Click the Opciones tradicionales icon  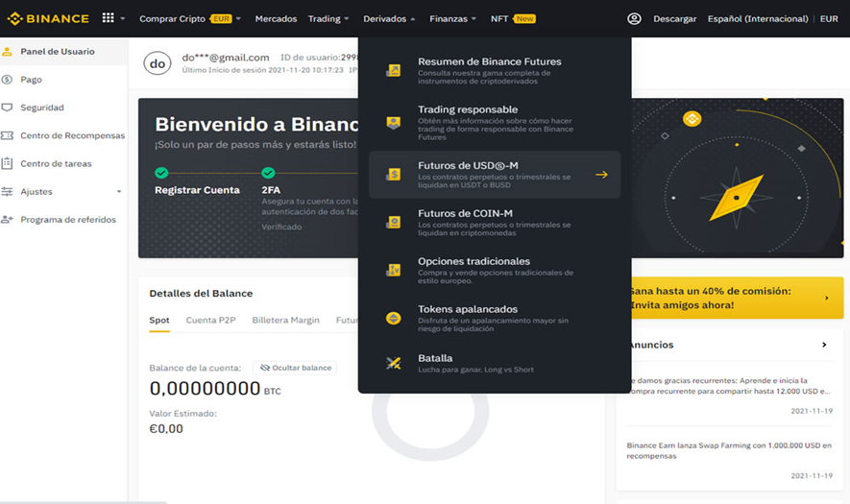click(394, 270)
